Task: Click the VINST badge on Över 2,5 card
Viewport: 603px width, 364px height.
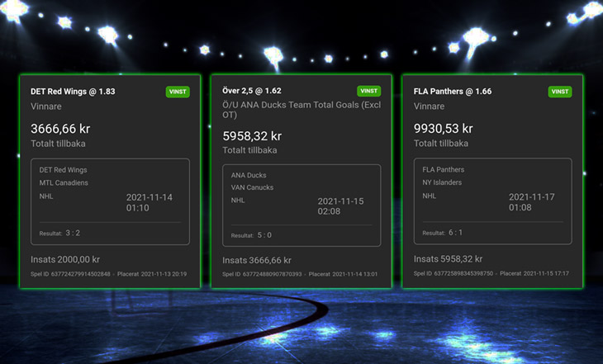Action: [369, 91]
